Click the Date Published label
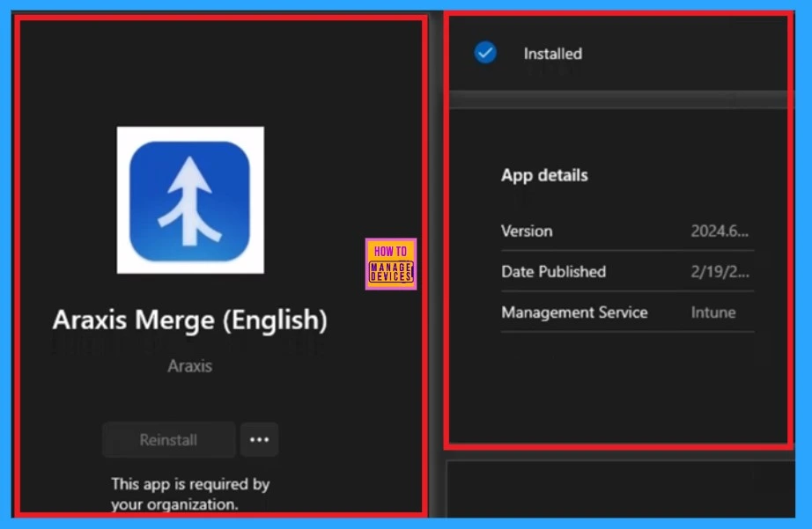 coord(553,272)
